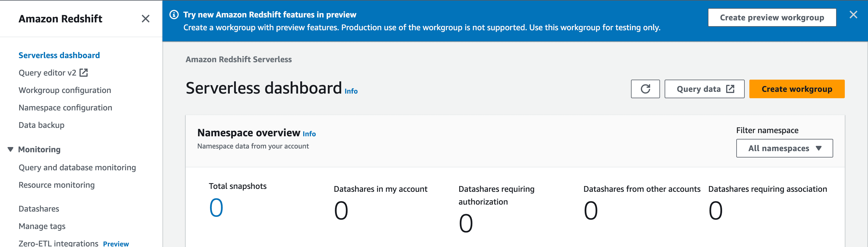The image size is (868, 247).
Task: Dismiss the blue preview features banner
Action: click(x=853, y=15)
